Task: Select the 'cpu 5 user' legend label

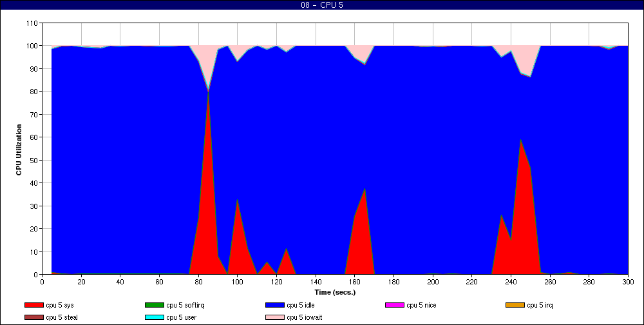Action: coord(182,318)
